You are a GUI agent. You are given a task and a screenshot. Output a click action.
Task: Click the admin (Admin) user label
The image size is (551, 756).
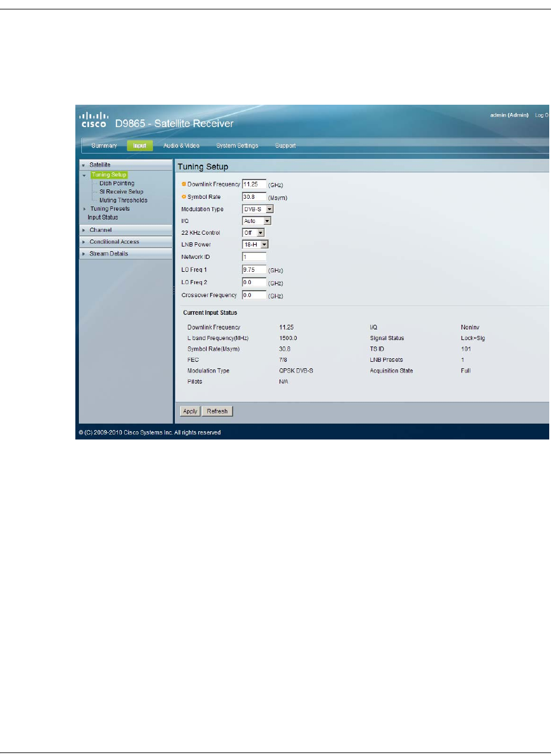[510, 115]
